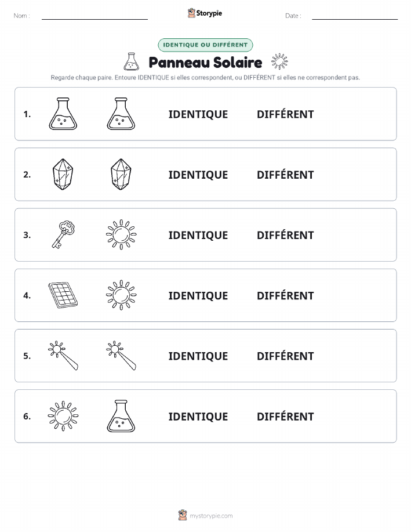
Task: Click the key icon in row 3
Action: (63, 235)
